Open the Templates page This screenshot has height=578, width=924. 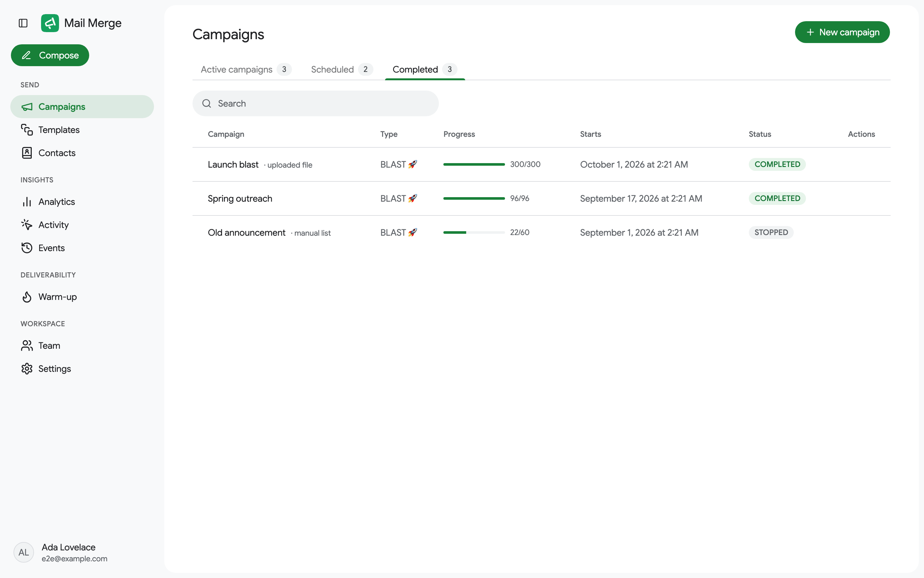pos(82,130)
